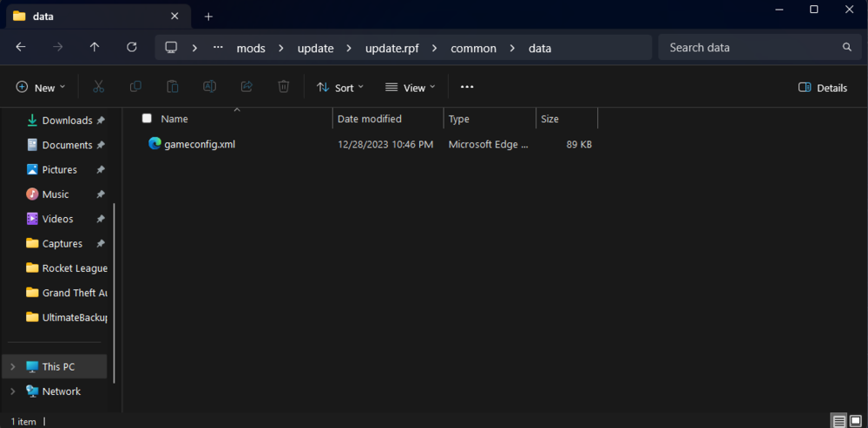Open the See more toolbar options

point(467,87)
